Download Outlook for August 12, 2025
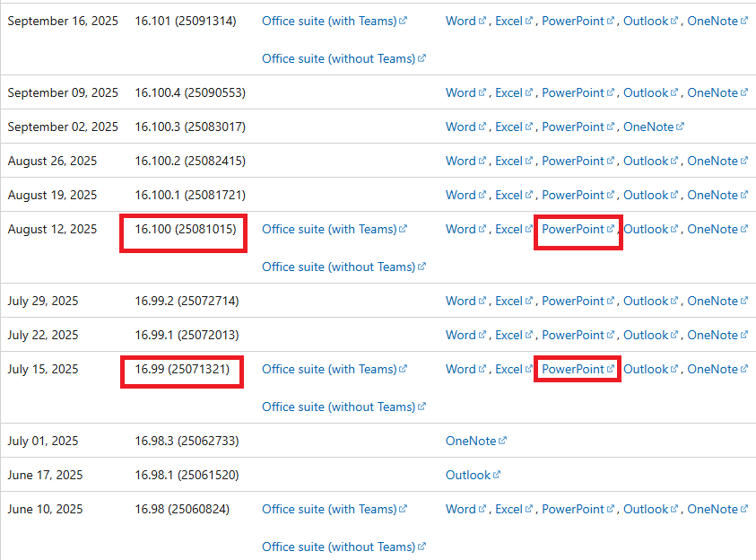The width and height of the screenshot is (756, 560). (x=651, y=229)
